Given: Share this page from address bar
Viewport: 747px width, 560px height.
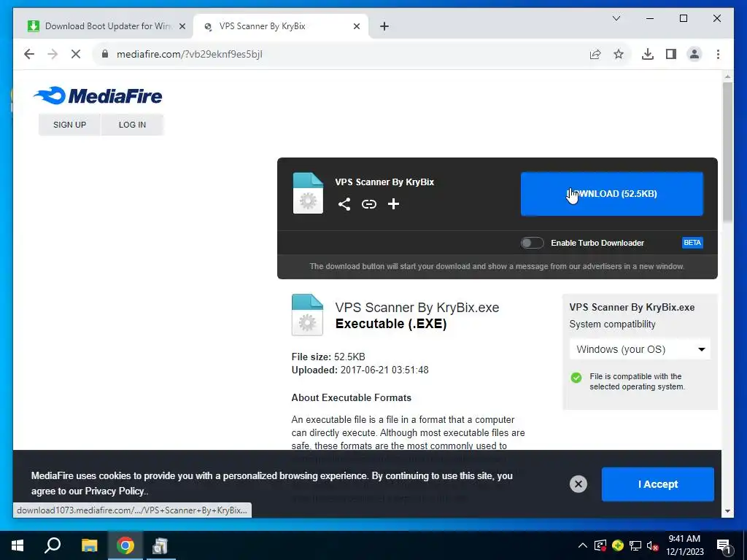Looking at the screenshot, I should (595, 54).
